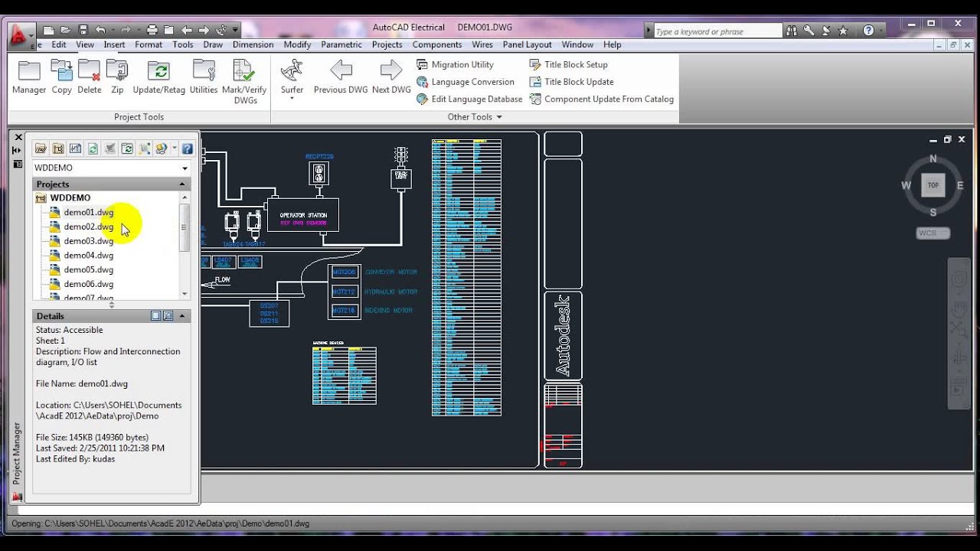Click the binoculars search icon

(792, 31)
